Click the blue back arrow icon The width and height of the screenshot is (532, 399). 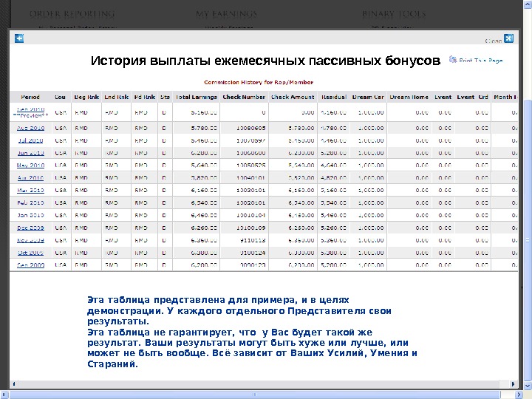[x=19, y=38]
